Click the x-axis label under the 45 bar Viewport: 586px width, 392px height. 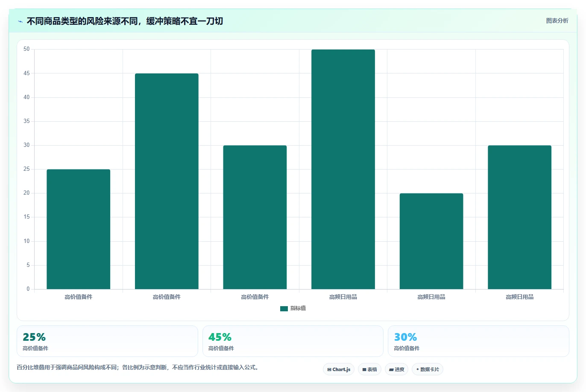(x=167, y=297)
